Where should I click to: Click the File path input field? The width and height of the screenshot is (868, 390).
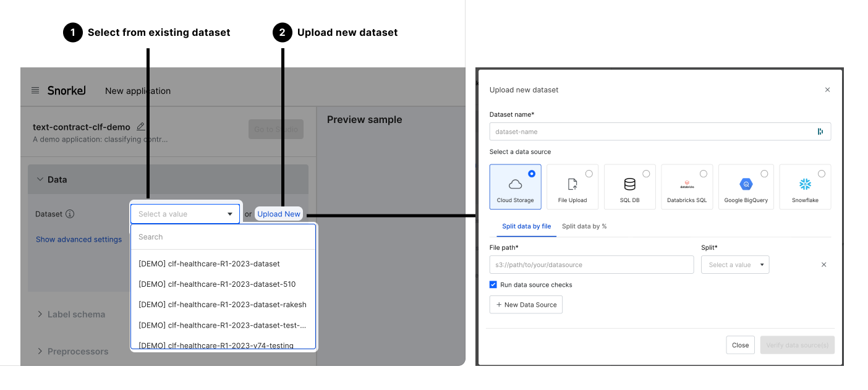(x=592, y=265)
